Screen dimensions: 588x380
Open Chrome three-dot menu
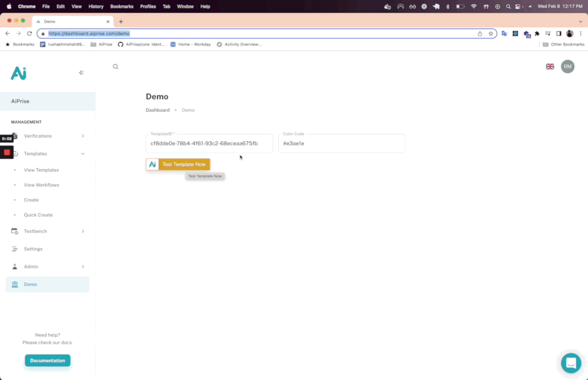[581, 33]
